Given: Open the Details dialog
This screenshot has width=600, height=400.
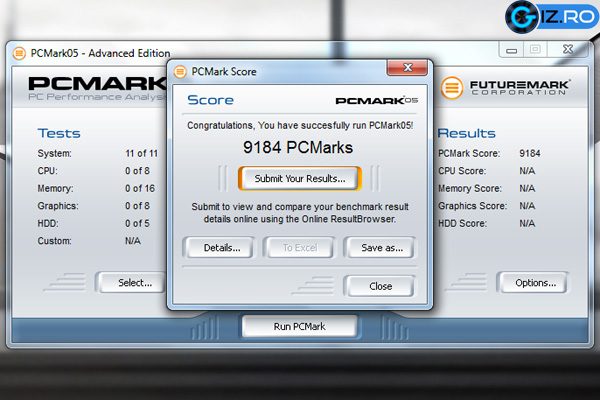Looking at the screenshot, I should point(219,248).
